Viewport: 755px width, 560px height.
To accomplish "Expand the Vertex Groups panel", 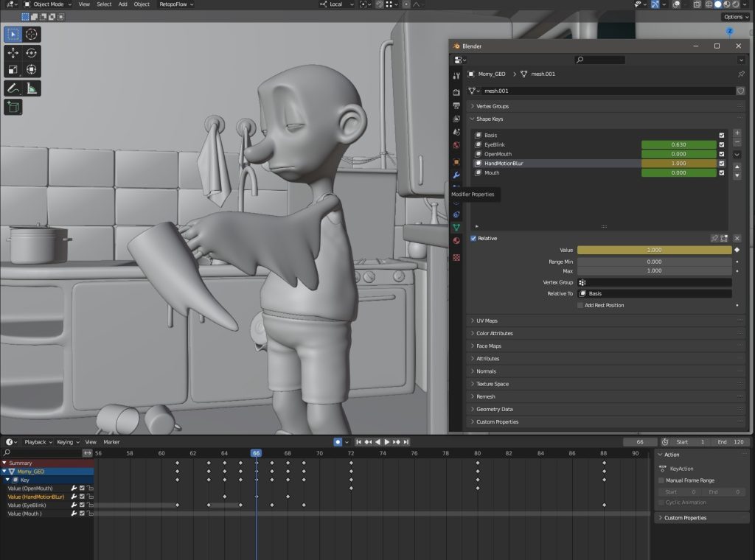I will tap(607, 106).
